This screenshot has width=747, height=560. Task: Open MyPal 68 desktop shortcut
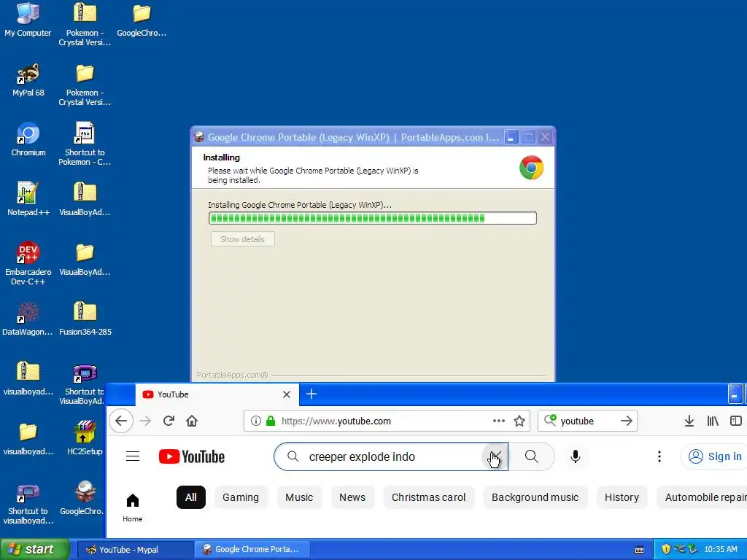tap(28, 80)
